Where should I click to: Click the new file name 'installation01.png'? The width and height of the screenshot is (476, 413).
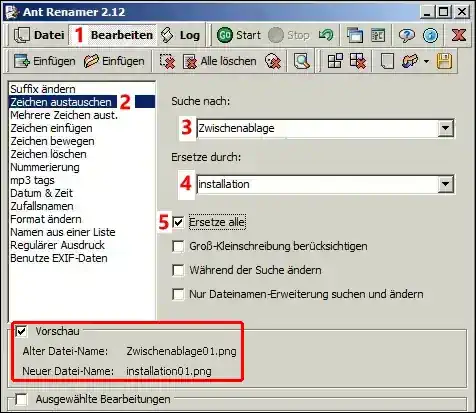pos(169,371)
